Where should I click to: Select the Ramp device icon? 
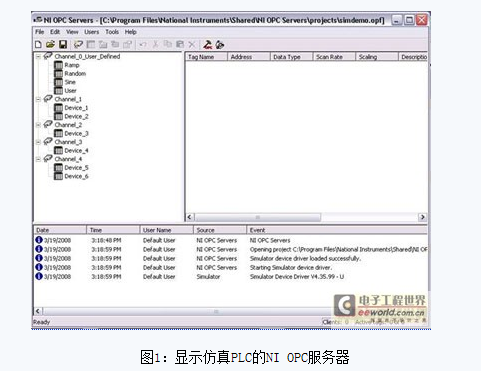(58, 65)
